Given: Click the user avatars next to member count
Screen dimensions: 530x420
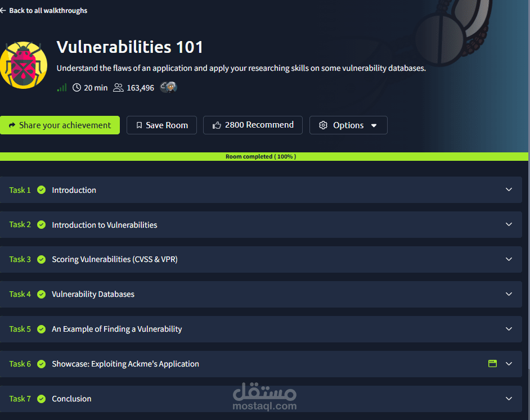Looking at the screenshot, I should coord(168,87).
